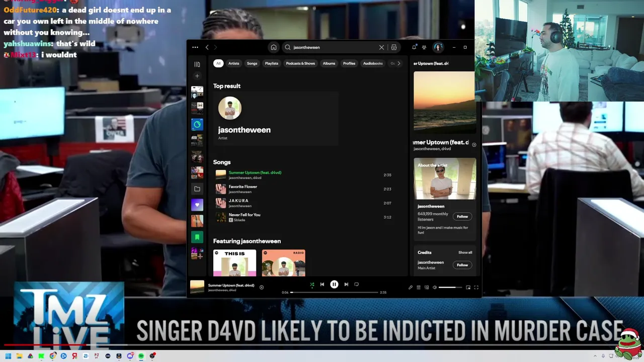Image resolution: width=644 pixels, height=362 pixels.
Task: Add Summer Uptown to library in side panel
Action: click(x=474, y=145)
